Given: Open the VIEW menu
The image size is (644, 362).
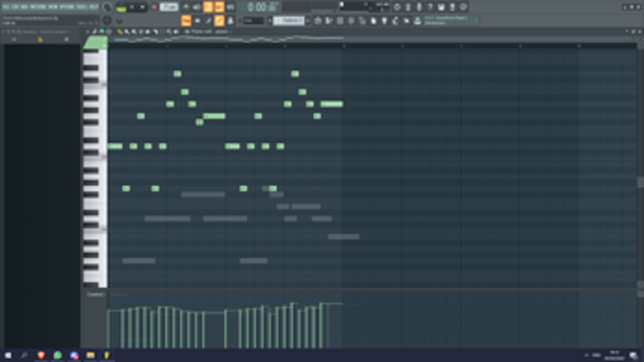Looking at the screenshot, I should coord(53,7).
